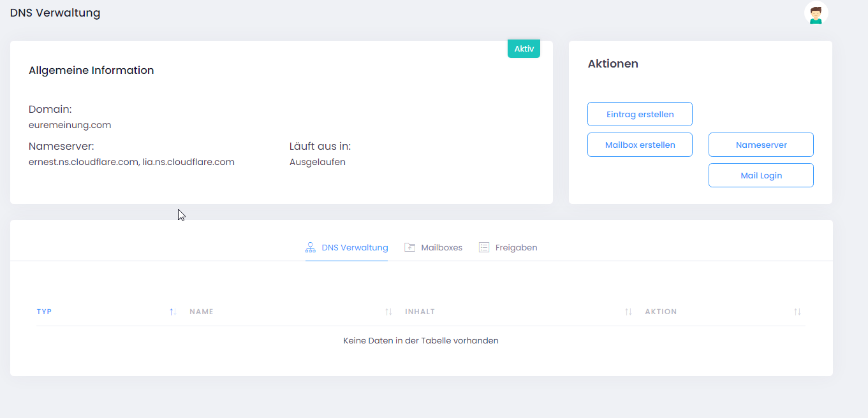Screen dimensions: 868x418
Task: Toggle sort arrows in INHALT column
Action: pyautogui.click(x=628, y=312)
